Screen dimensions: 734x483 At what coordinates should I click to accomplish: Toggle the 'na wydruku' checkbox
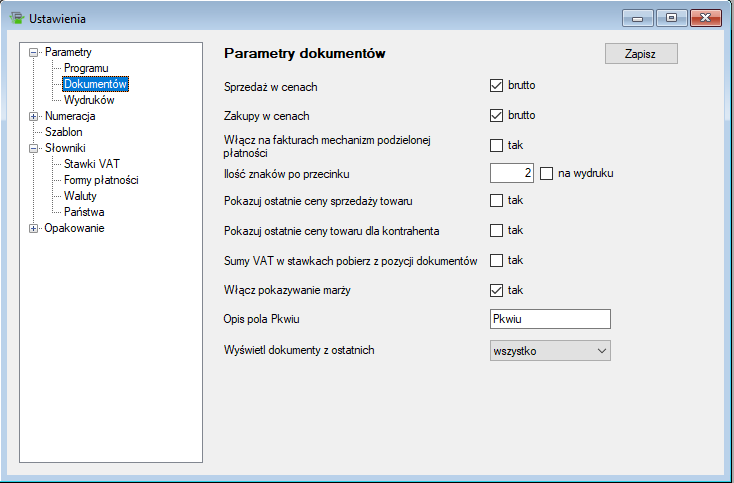547,173
